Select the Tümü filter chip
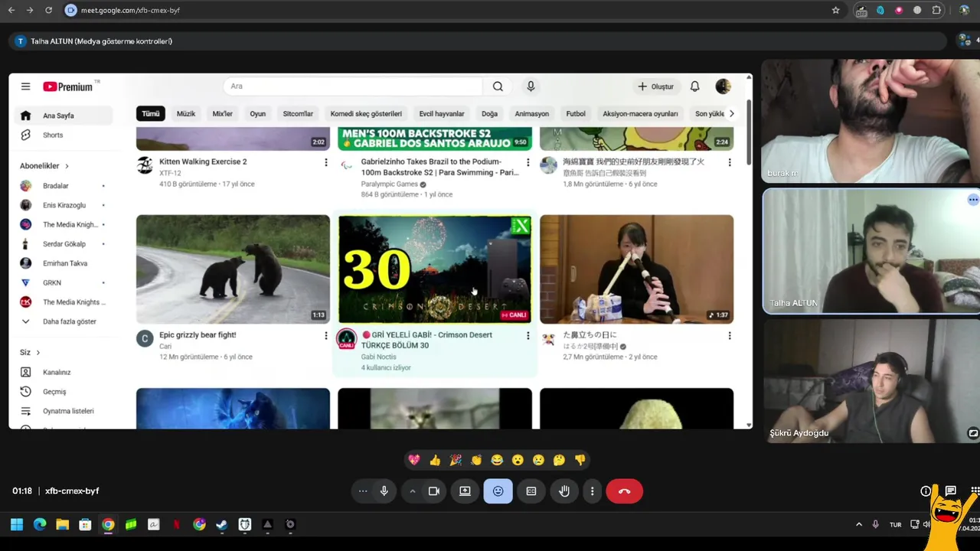This screenshot has height=551, width=980. tap(151, 113)
